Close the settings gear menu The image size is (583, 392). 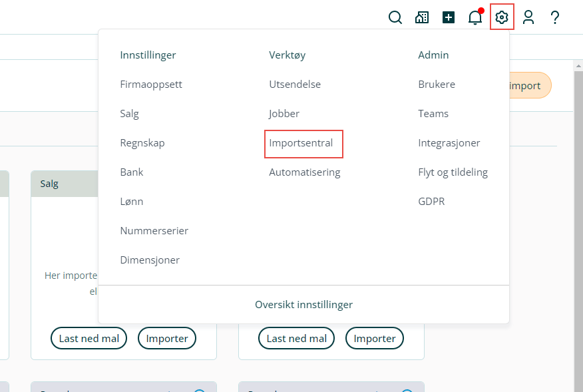click(x=502, y=17)
